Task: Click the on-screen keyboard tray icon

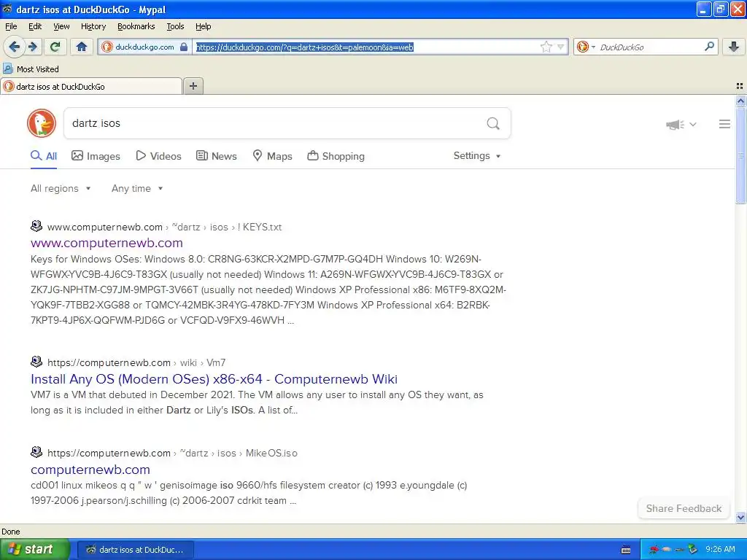Action: tap(626, 550)
